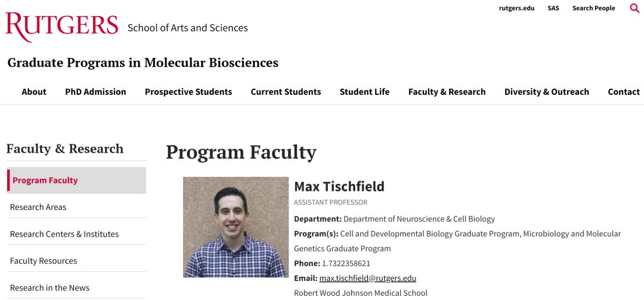Viewport: 644px width, 300px height.
Task: Open Faculty Resources in the sidebar
Action: coord(44,261)
